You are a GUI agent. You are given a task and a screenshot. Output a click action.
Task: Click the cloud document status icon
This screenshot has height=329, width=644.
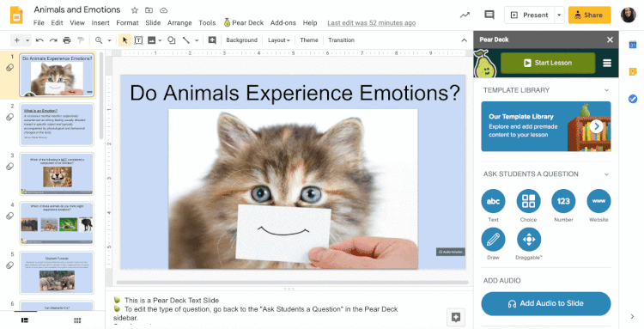(x=163, y=10)
